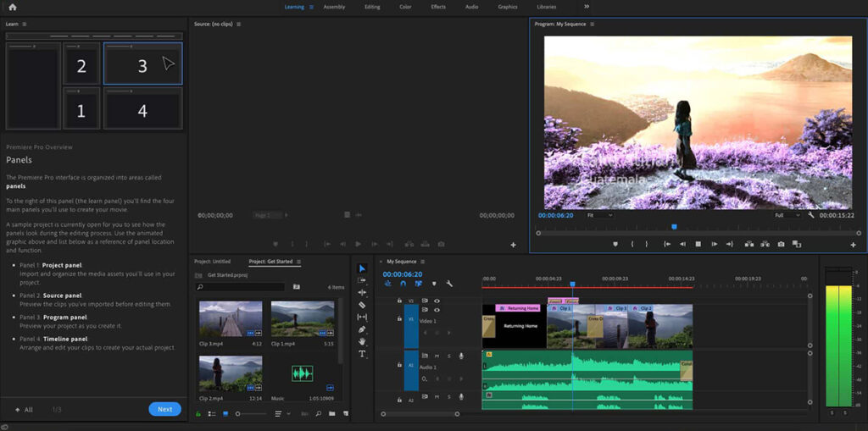The image size is (868, 431).
Task: Switch to Editing workspace
Action: click(x=373, y=7)
